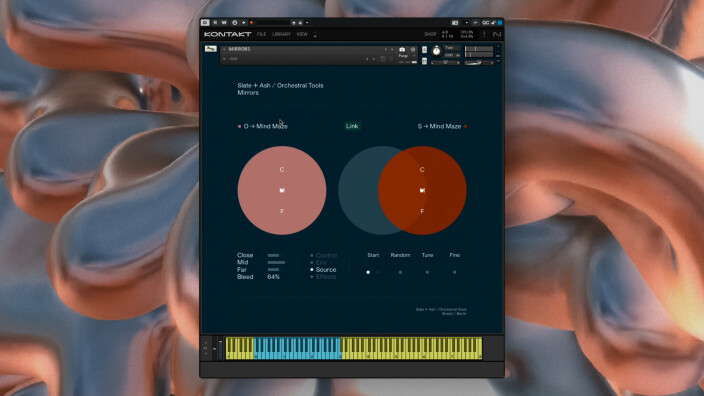
Task: Open the SHOP link
Action: pyautogui.click(x=430, y=34)
